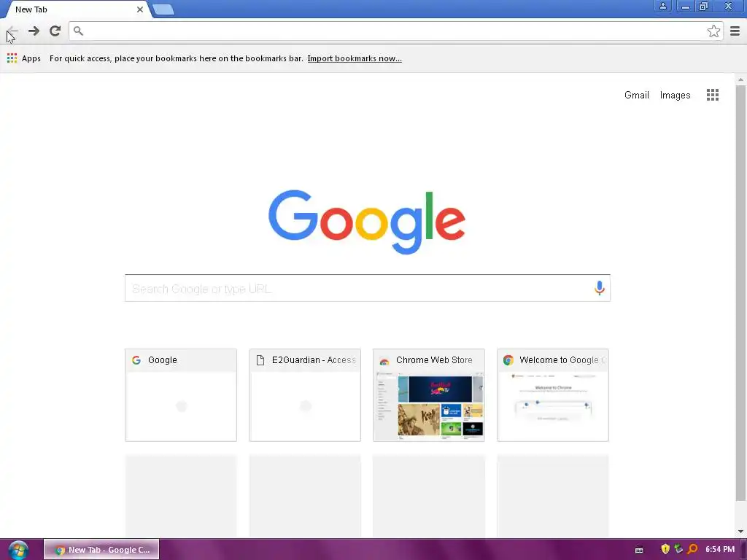Viewport: 747px width, 560px height.
Task: Open the E2Guardian most-visited tile
Action: coord(305,395)
